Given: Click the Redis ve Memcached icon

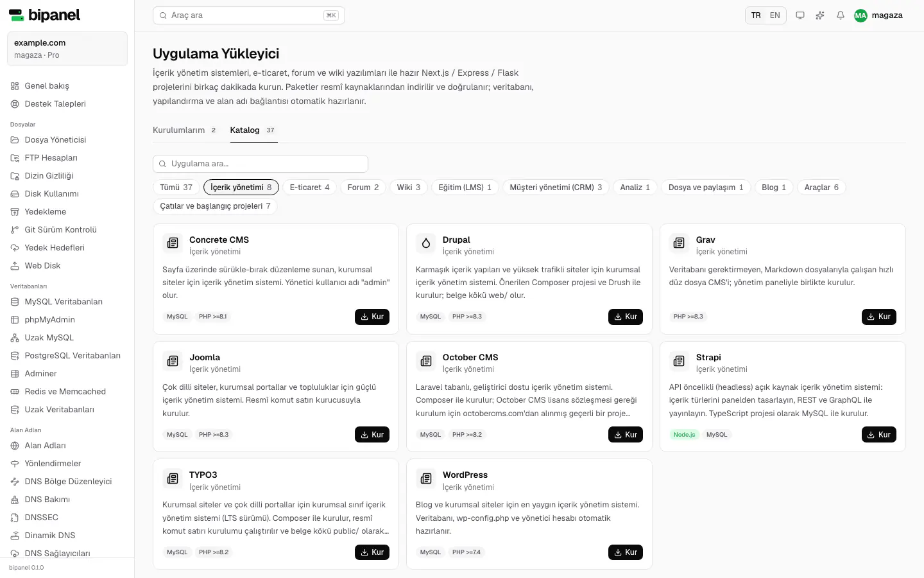Looking at the screenshot, I should pyautogui.click(x=15, y=392).
